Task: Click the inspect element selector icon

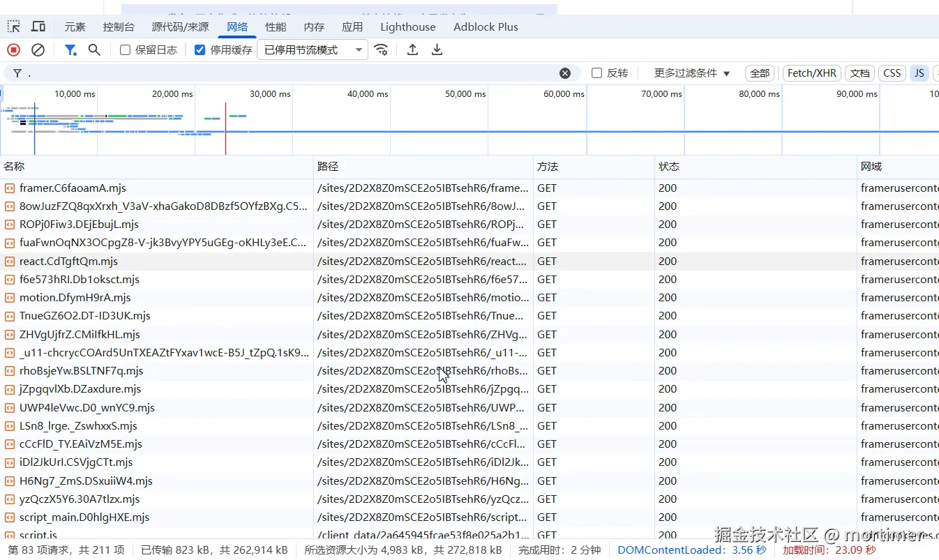Action: point(14,27)
